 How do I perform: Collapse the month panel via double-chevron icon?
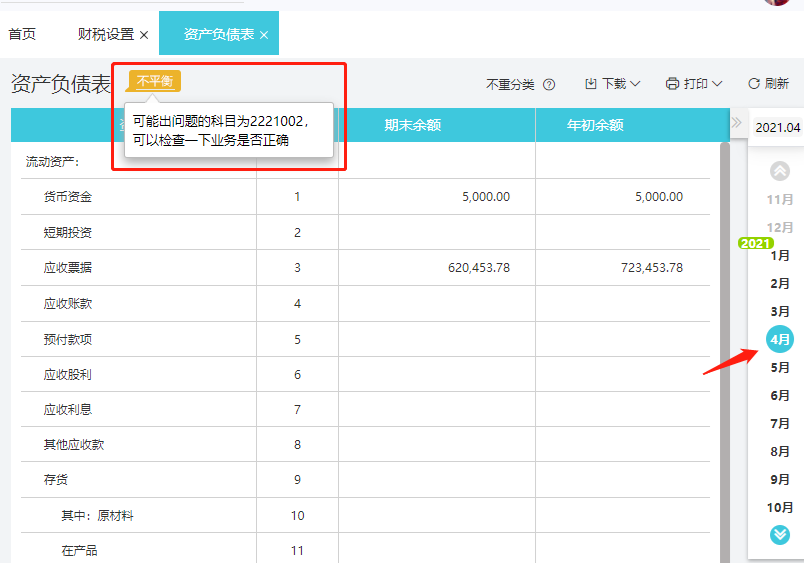tap(737, 123)
